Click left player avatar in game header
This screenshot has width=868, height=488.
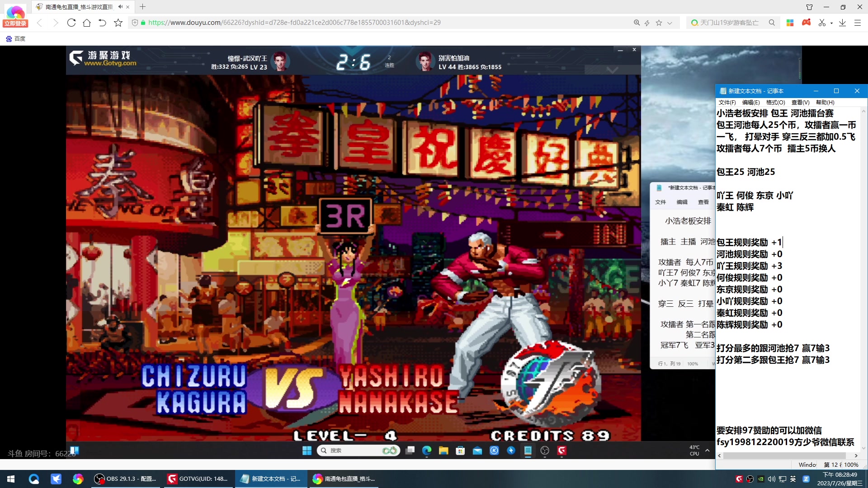(x=280, y=61)
